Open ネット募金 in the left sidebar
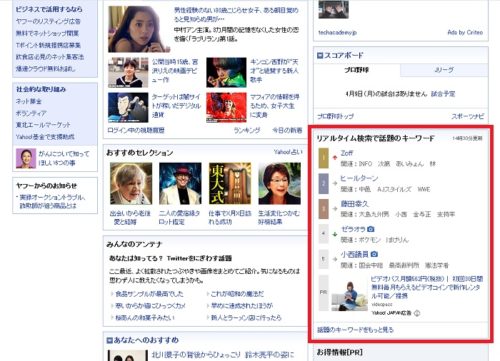500x361 pixels. point(29,101)
